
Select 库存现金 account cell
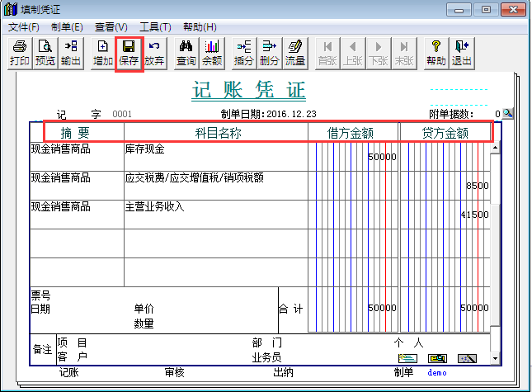pyautogui.click(x=216, y=157)
